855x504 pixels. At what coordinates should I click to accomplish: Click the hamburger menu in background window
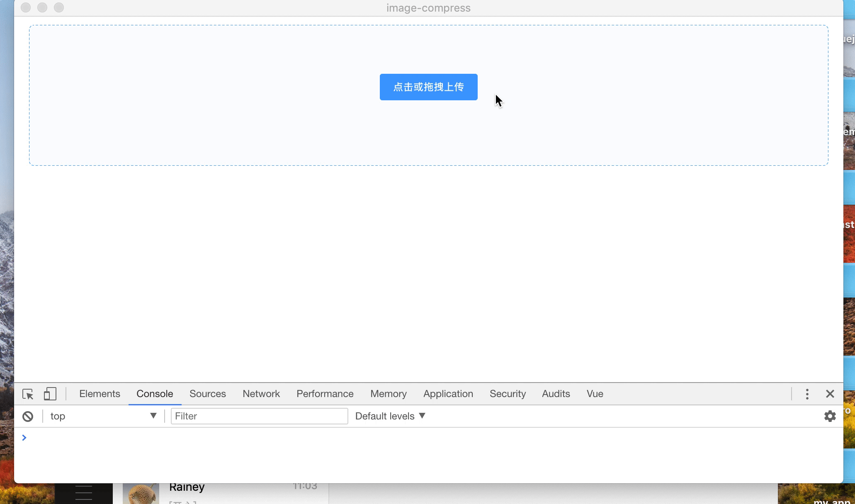click(x=83, y=493)
